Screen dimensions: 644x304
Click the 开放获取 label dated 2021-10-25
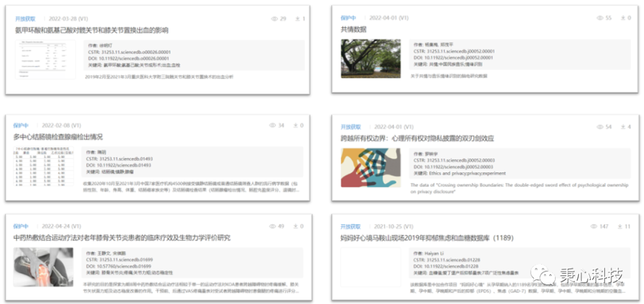click(351, 227)
